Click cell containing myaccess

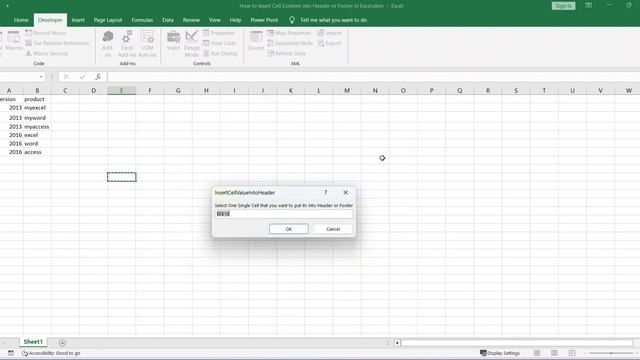coord(37,127)
